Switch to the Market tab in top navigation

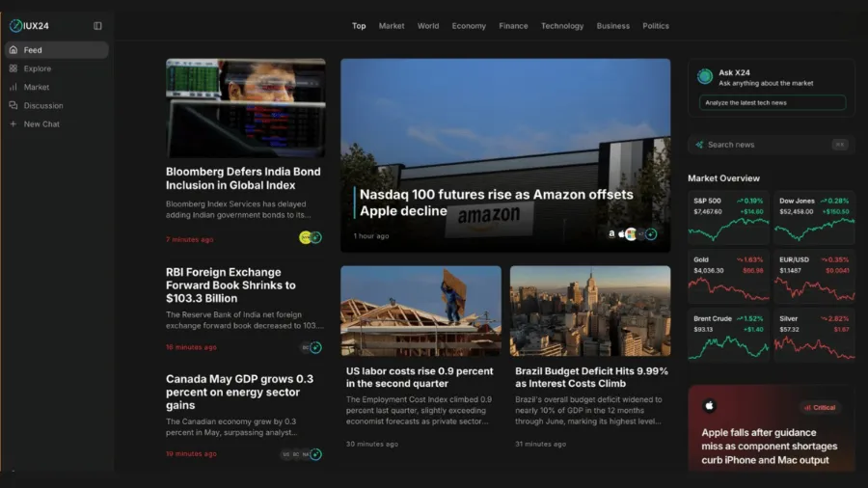[392, 26]
